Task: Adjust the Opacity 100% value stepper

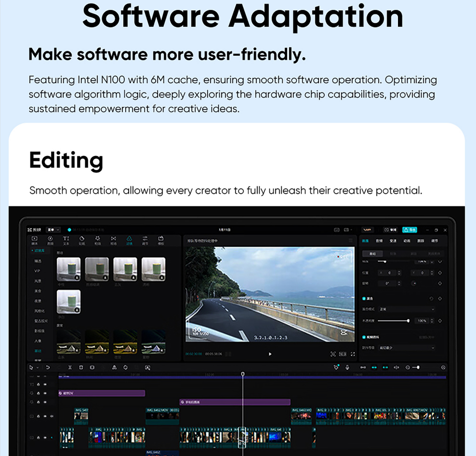Action: coord(432,321)
